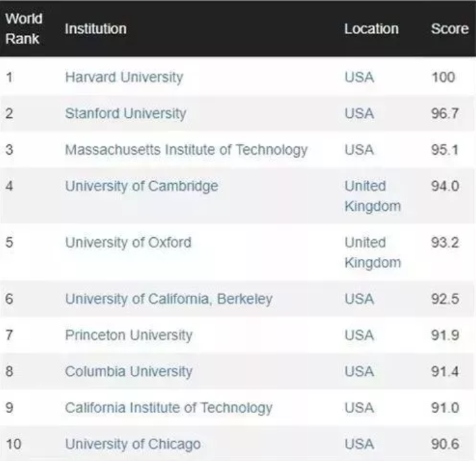The width and height of the screenshot is (476, 461).
Task: Select the score 100 cell
Action: [443, 77]
